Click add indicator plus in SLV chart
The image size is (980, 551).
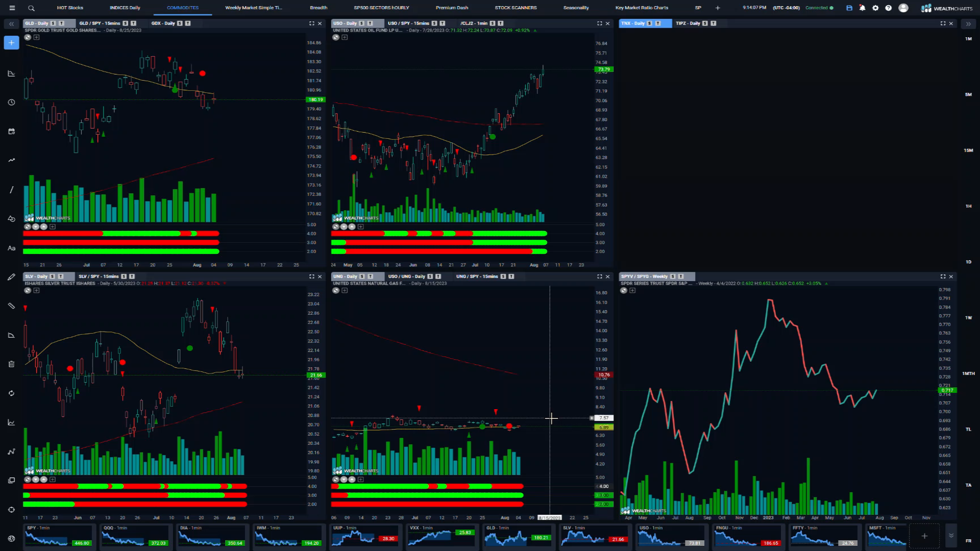36,290
